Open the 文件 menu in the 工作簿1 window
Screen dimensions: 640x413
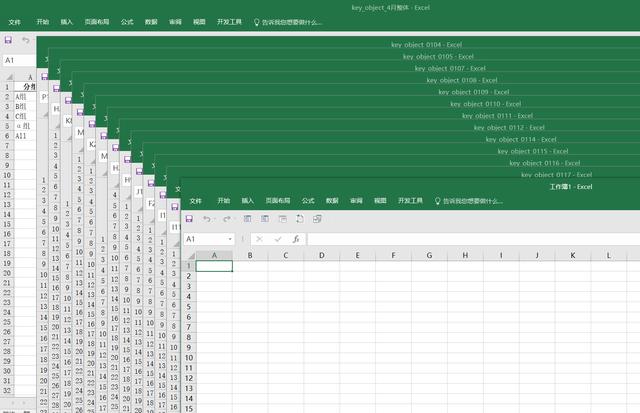point(196,200)
